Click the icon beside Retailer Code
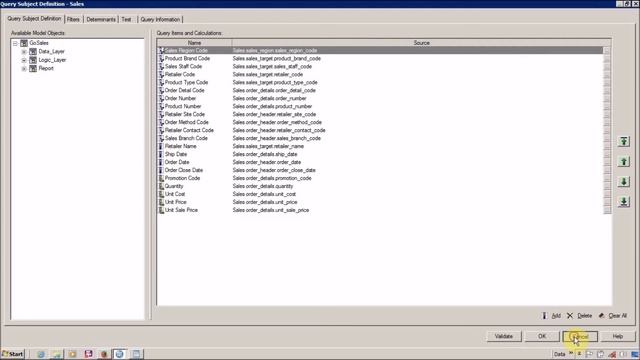Viewport: 640px width, 360px height. (161, 74)
